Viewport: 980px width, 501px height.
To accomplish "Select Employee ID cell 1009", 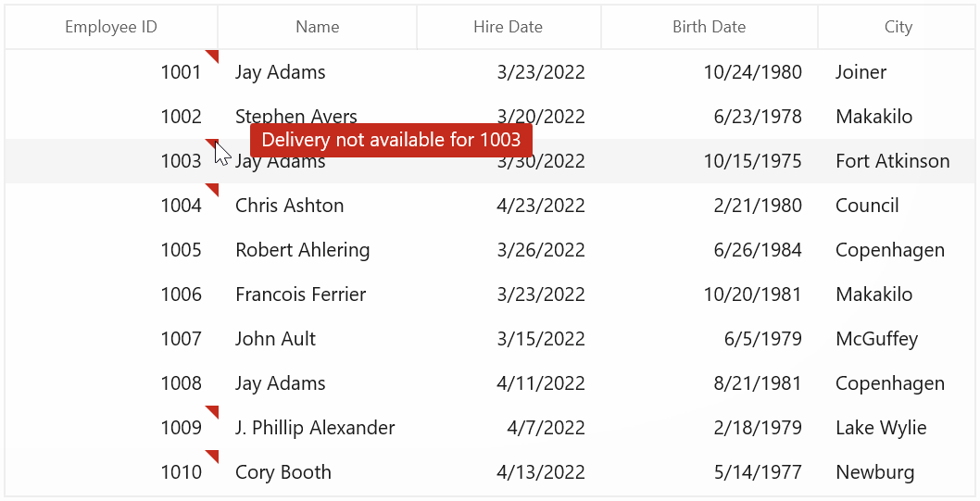I will [x=111, y=428].
